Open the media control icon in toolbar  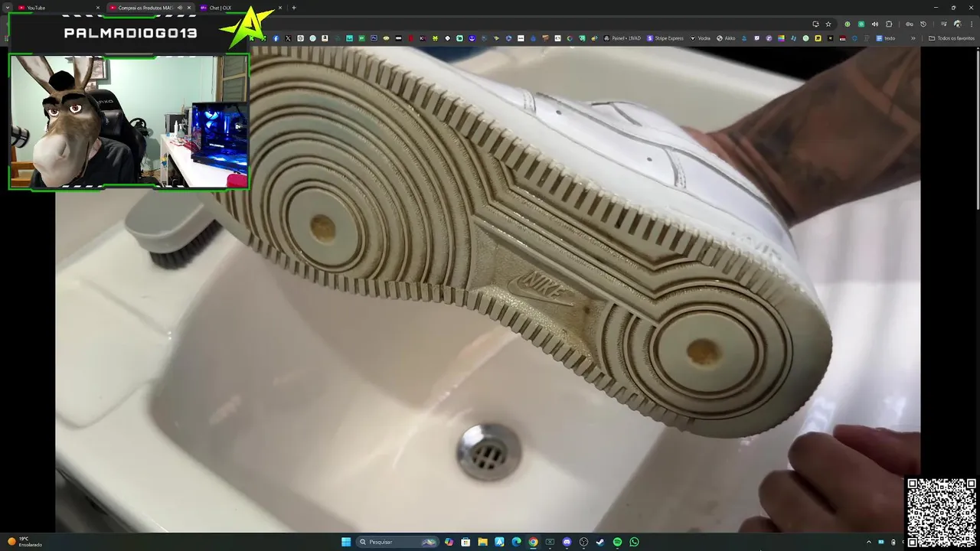pyautogui.click(x=943, y=24)
